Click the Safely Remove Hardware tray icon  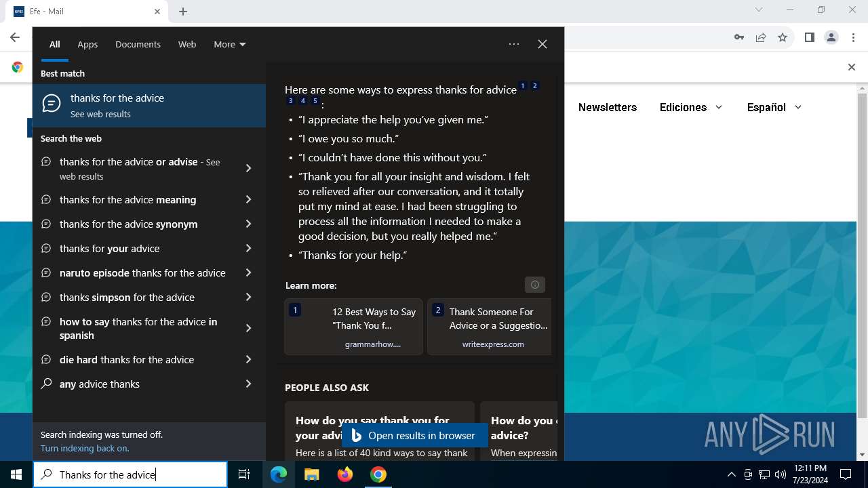[x=748, y=474]
